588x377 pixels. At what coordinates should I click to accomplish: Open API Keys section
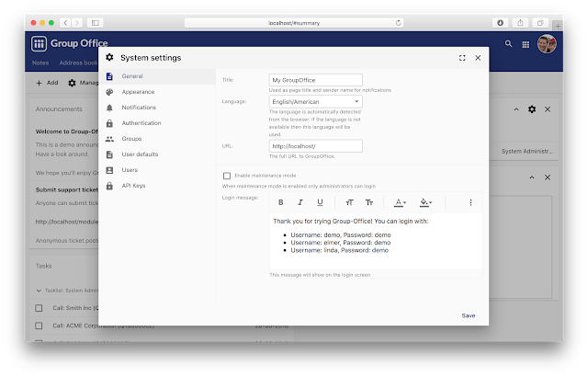(157, 186)
